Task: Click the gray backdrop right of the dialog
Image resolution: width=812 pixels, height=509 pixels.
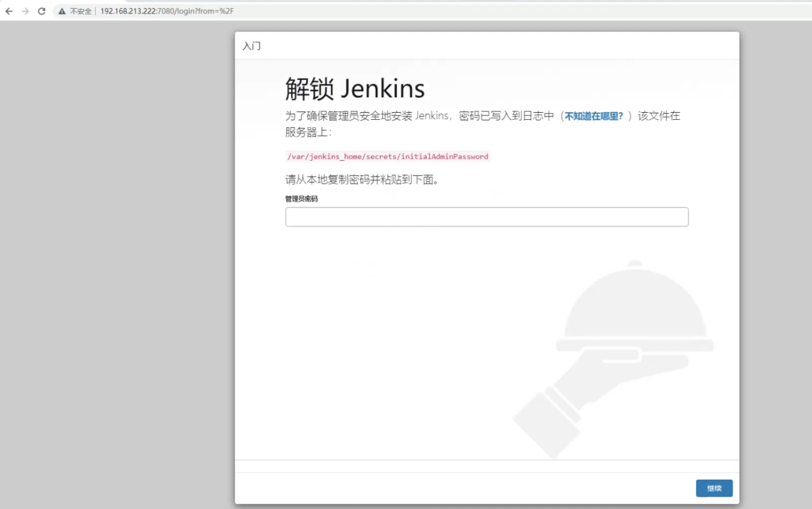Action: point(775,256)
